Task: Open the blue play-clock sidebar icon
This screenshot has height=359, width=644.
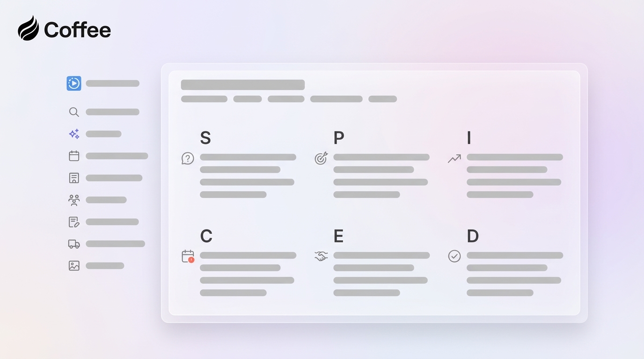Action: pyautogui.click(x=74, y=83)
